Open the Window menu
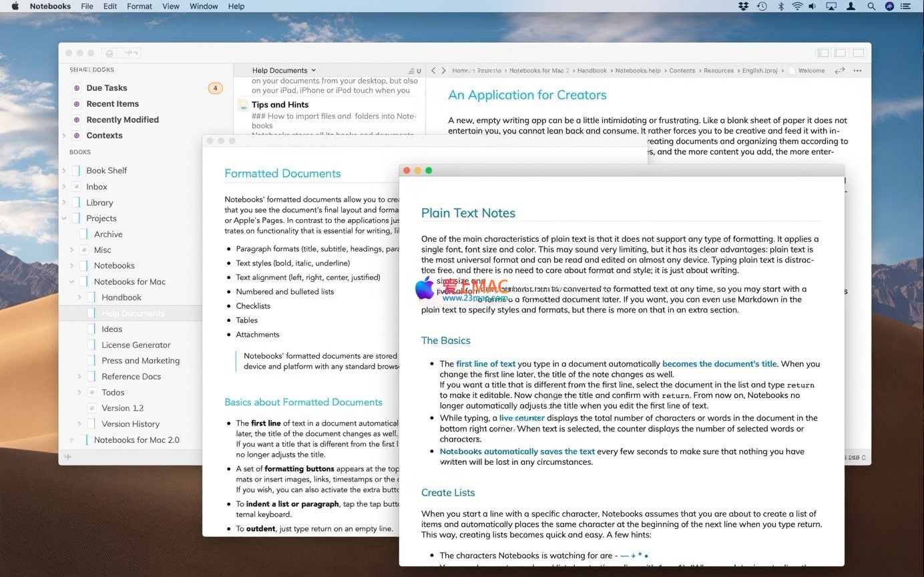The height and width of the screenshot is (577, 924). (x=204, y=6)
